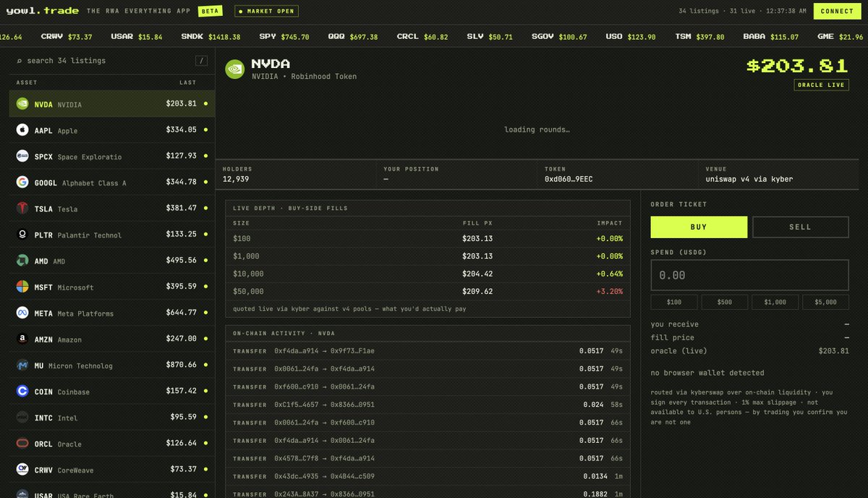Click the LAST column header
Image resolution: width=868 pixels, height=498 pixels.
point(188,83)
